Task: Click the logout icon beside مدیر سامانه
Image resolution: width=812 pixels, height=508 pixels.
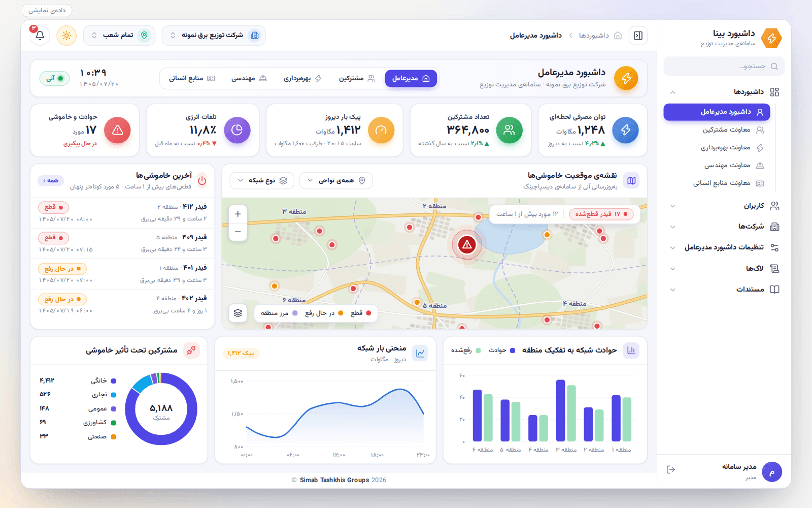Action: click(x=671, y=469)
